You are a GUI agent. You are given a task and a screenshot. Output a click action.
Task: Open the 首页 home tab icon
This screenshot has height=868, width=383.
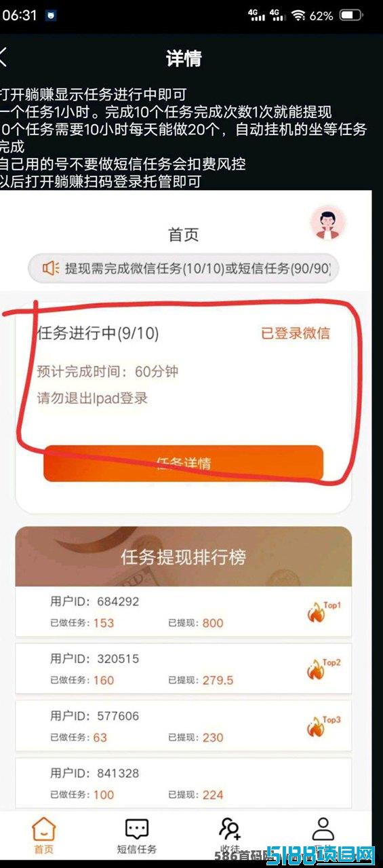(x=44, y=829)
